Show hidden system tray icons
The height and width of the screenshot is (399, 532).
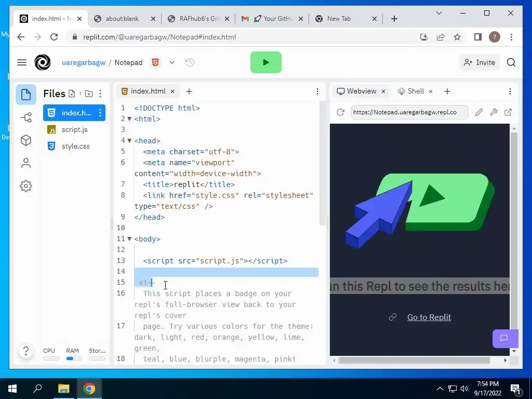(x=440, y=389)
